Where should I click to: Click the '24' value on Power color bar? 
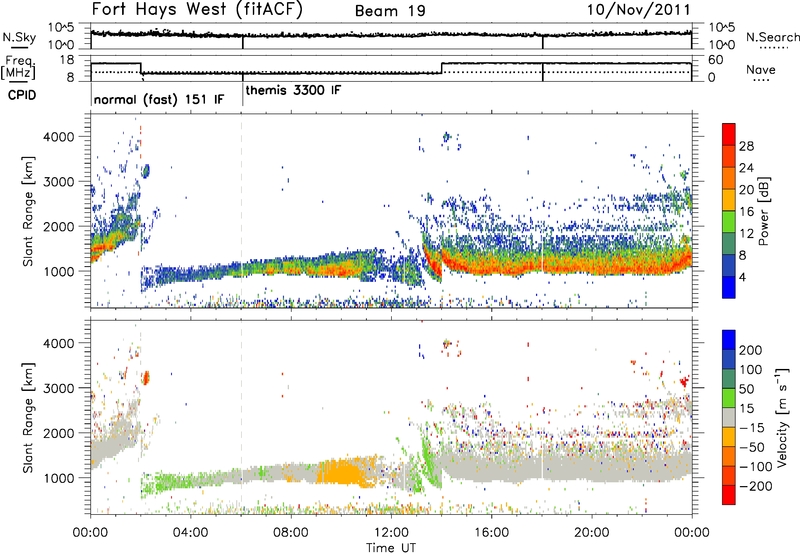tap(746, 168)
